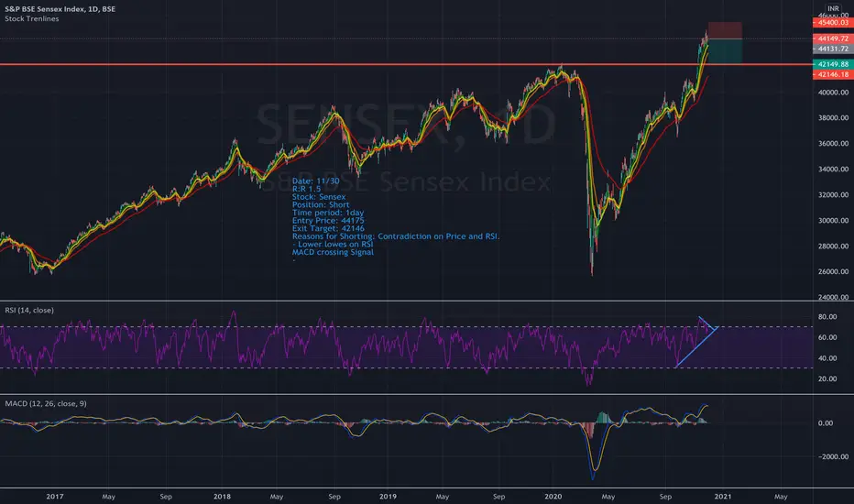Click the 'MACD (12, 26, close, 9)' indicator legend
Image resolution: width=854 pixels, height=504 pixels.
coord(46,404)
